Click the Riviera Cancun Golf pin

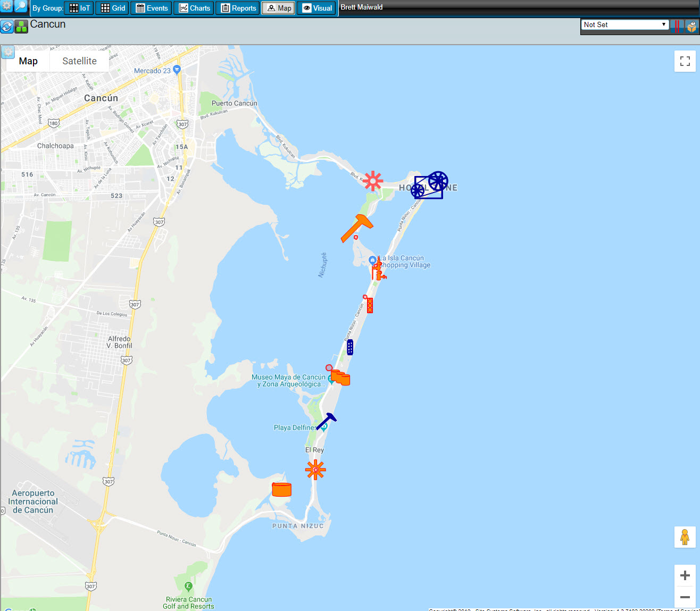click(188, 586)
